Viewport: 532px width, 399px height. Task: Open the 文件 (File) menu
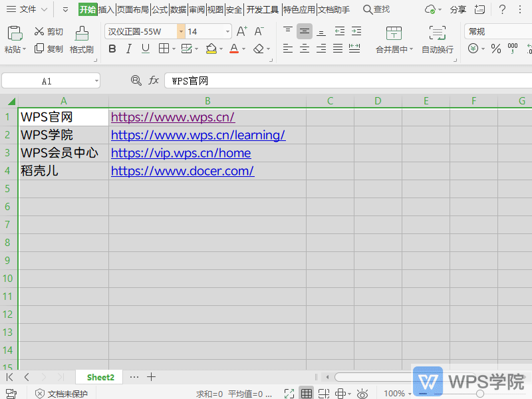coord(26,9)
